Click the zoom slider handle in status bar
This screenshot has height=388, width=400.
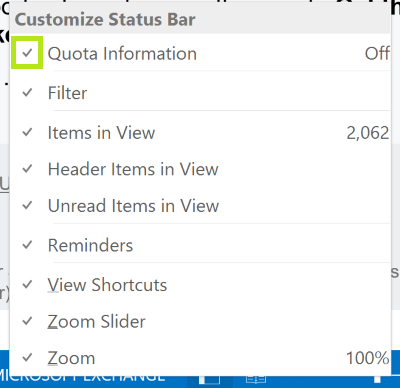[377, 380]
